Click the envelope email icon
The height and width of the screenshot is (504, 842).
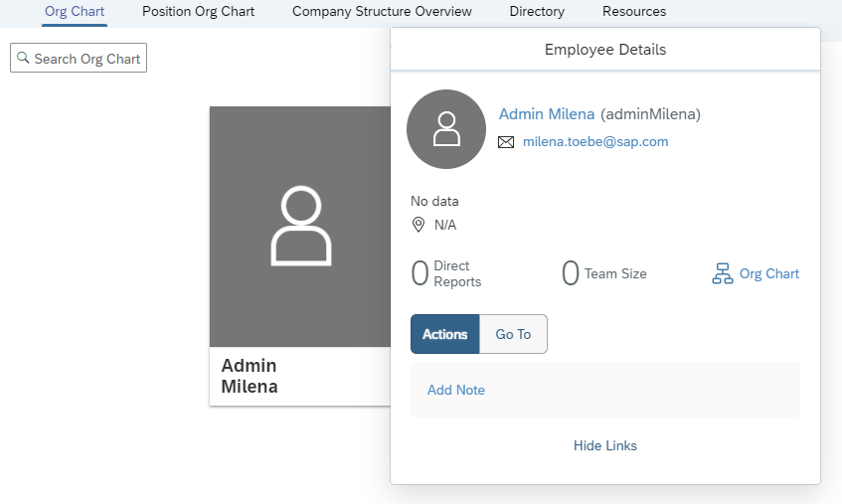[506, 142]
